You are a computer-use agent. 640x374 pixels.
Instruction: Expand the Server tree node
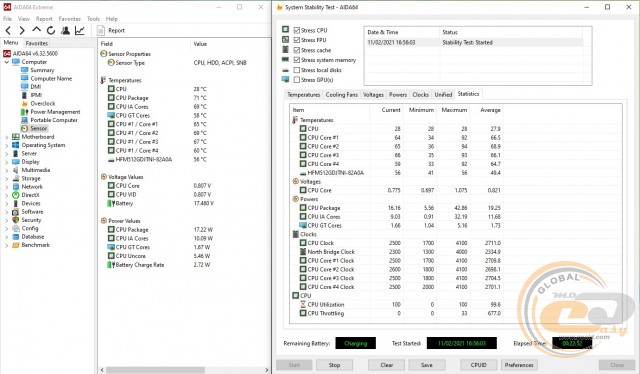click(7, 154)
